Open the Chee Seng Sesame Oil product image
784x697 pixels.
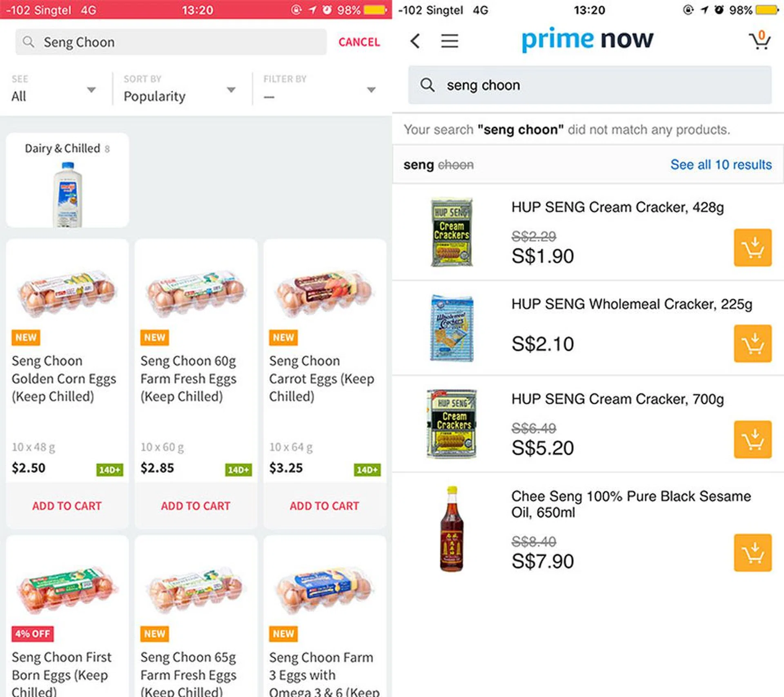pos(452,529)
